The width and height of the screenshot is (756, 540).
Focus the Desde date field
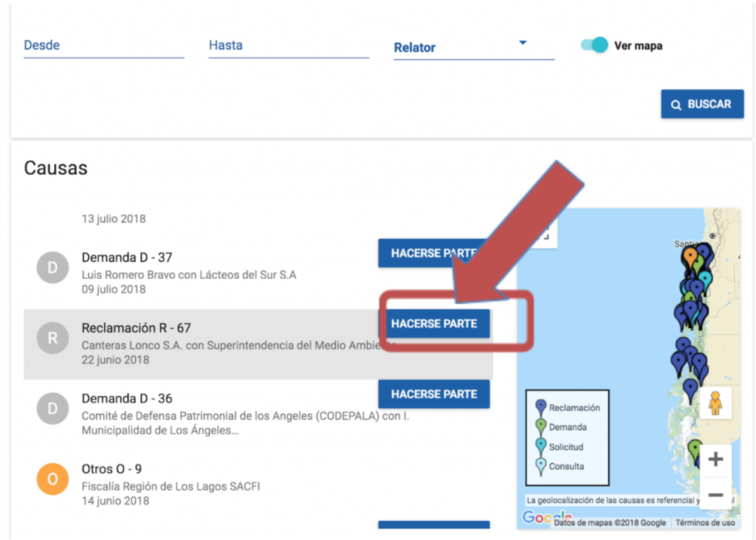point(103,46)
